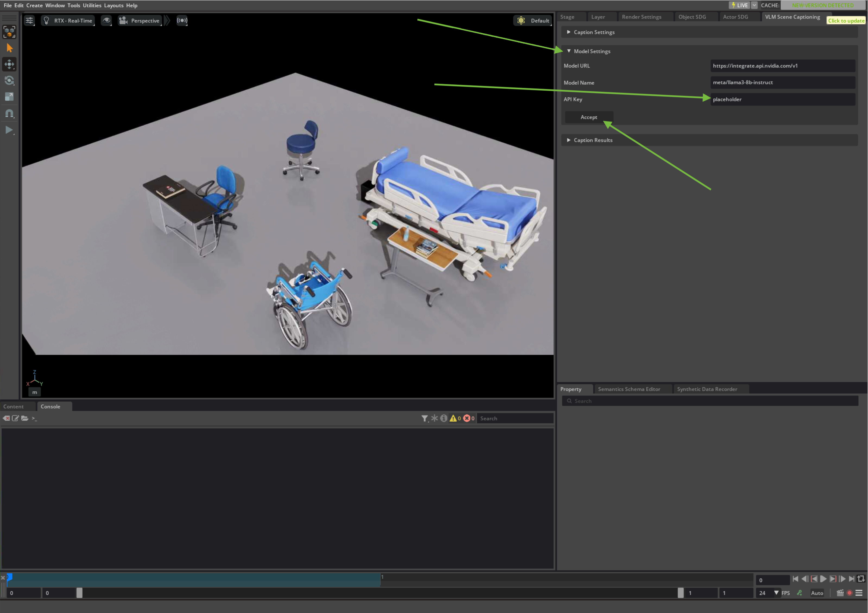The width and height of the screenshot is (868, 613).
Task: Toggle timeline loop playback
Action: point(861,579)
